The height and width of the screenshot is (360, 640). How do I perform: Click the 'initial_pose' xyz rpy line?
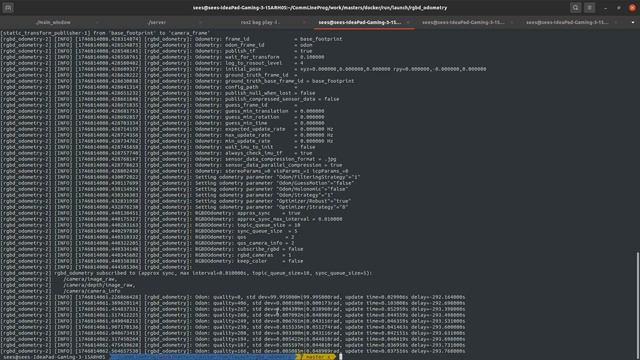(244, 69)
